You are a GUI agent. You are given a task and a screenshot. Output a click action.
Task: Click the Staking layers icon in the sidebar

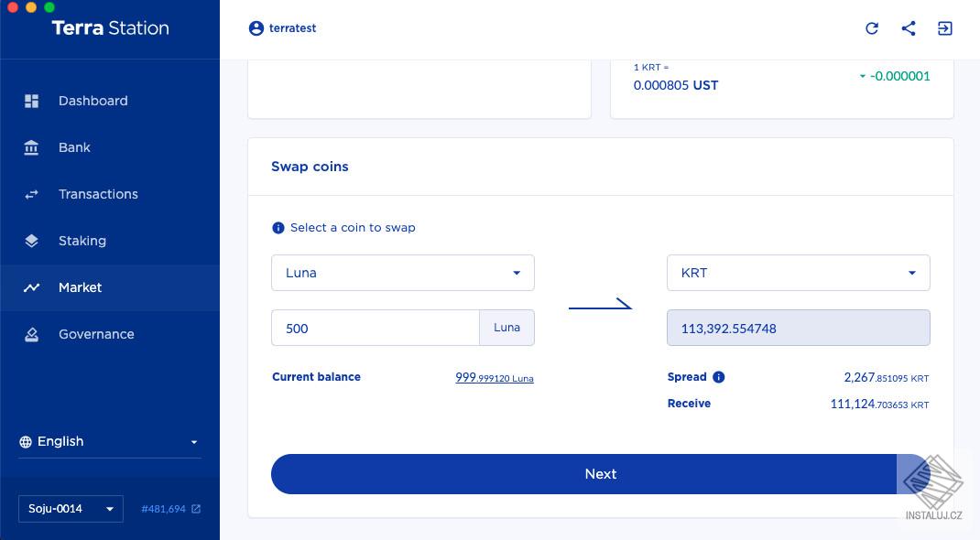[32, 241]
